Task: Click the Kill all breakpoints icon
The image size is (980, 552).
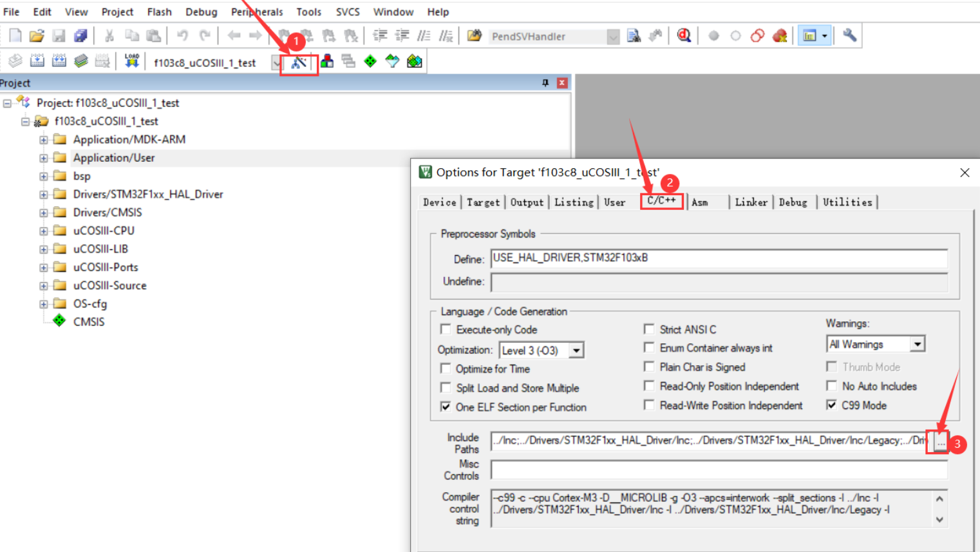Action: (x=780, y=36)
